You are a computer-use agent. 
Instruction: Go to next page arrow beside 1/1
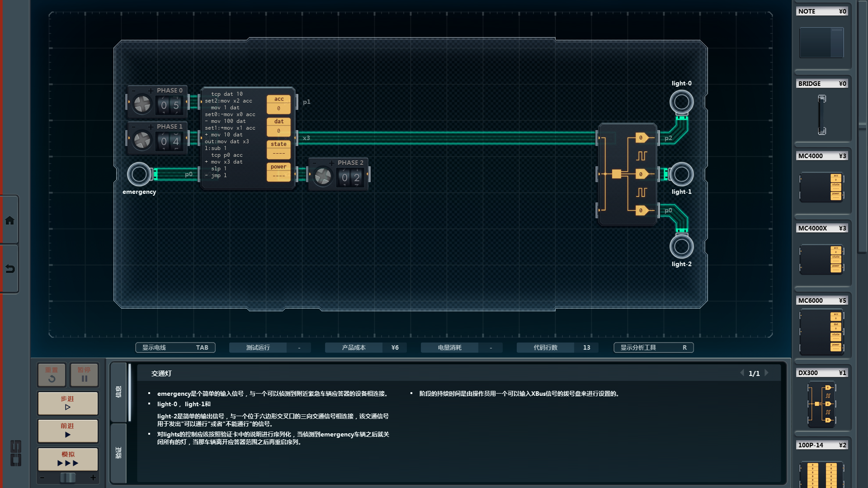click(x=767, y=373)
